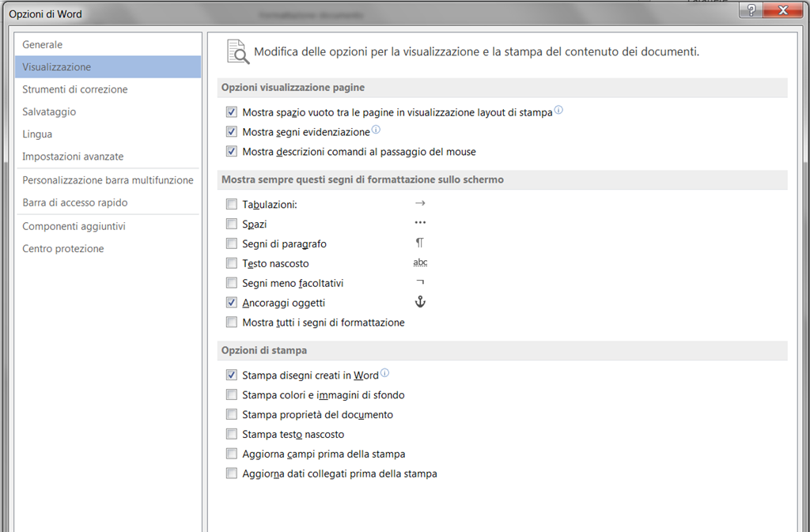Click the arrow symbol next to Tabulazioni

[x=420, y=203]
